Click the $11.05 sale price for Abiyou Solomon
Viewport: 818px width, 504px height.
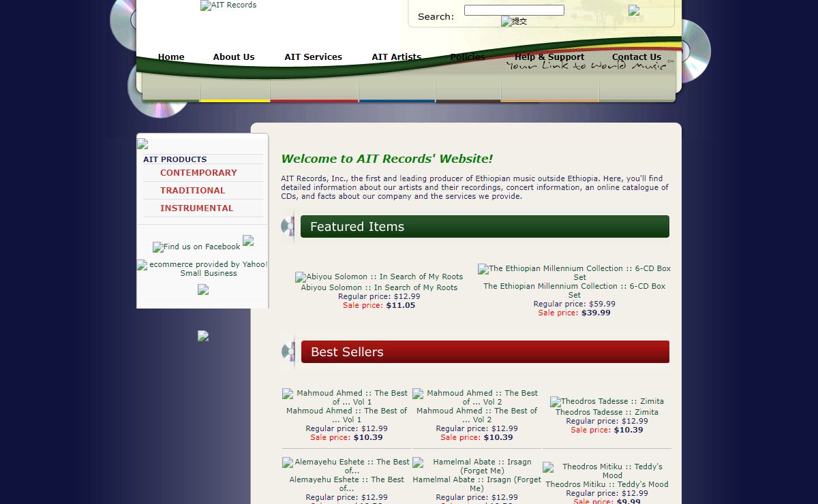point(400,305)
